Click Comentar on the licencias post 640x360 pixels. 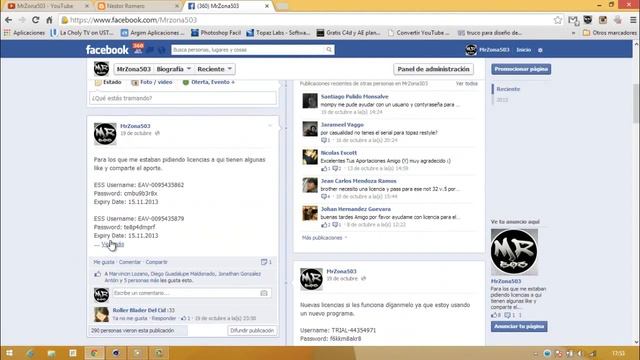coord(130,262)
